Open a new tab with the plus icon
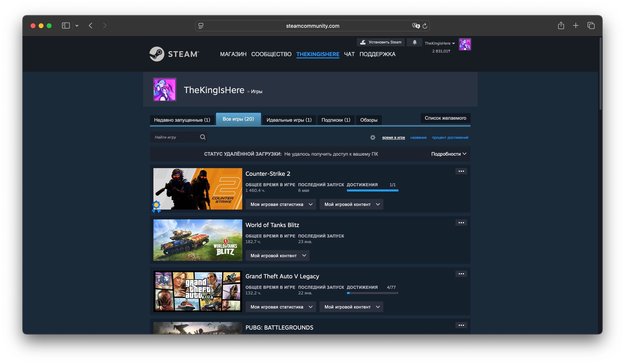The height and width of the screenshot is (364, 625). tap(576, 26)
